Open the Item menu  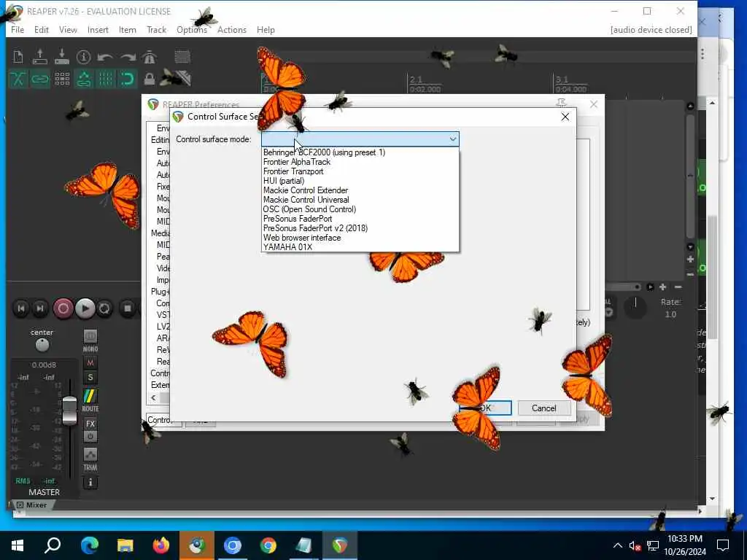[x=127, y=29]
